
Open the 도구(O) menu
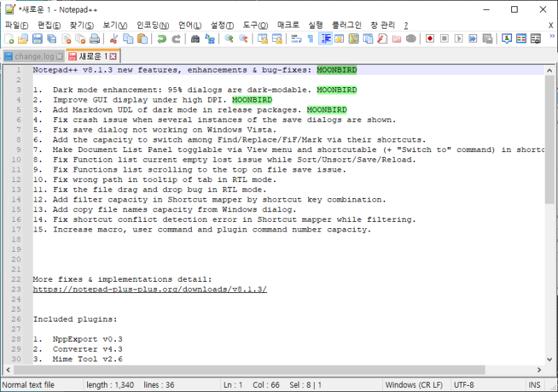[x=255, y=25]
